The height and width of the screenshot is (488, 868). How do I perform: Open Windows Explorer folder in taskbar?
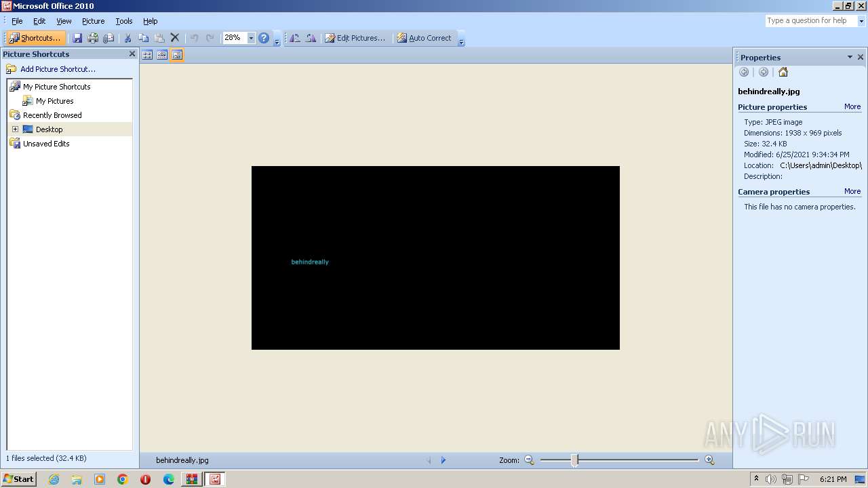click(77, 479)
